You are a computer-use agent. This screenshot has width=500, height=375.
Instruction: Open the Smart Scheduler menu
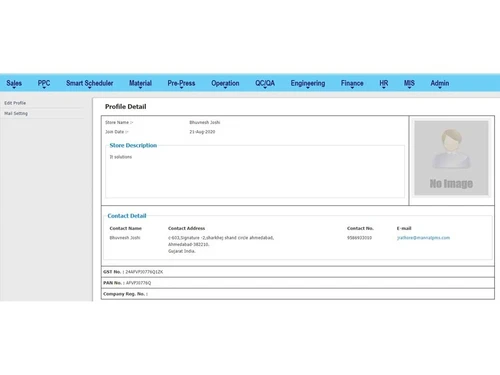coord(89,83)
